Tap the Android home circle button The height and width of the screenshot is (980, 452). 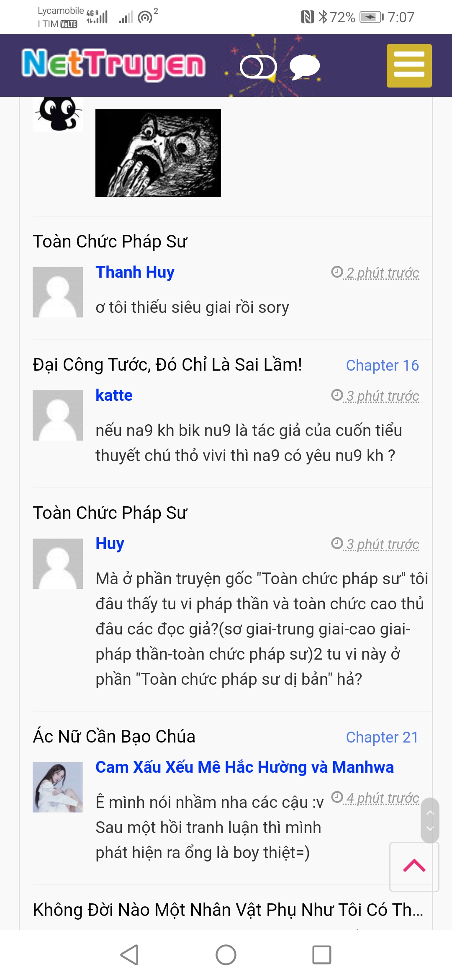pos(226,955)
